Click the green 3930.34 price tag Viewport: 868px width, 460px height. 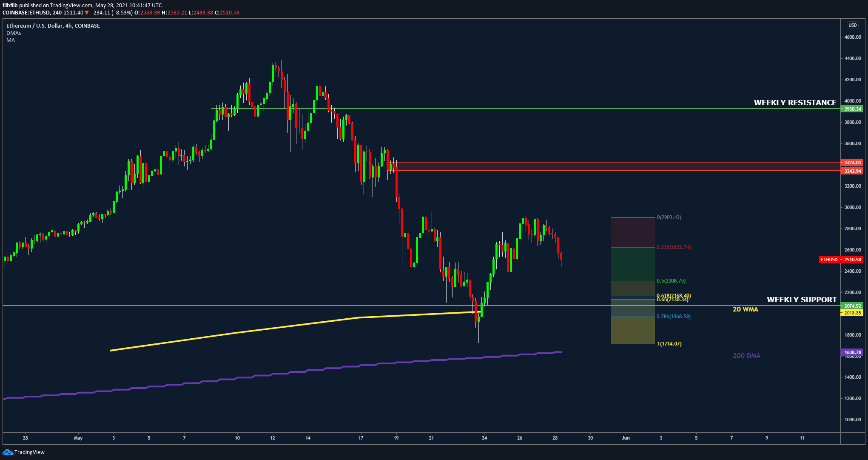point(852,109)
